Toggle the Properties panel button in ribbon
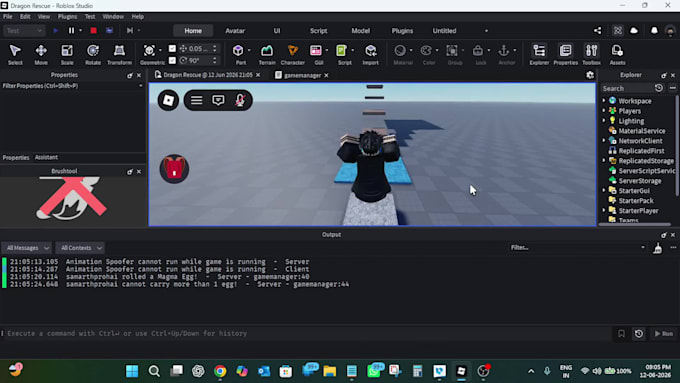680x383 pixels. (x=566, y=55)
